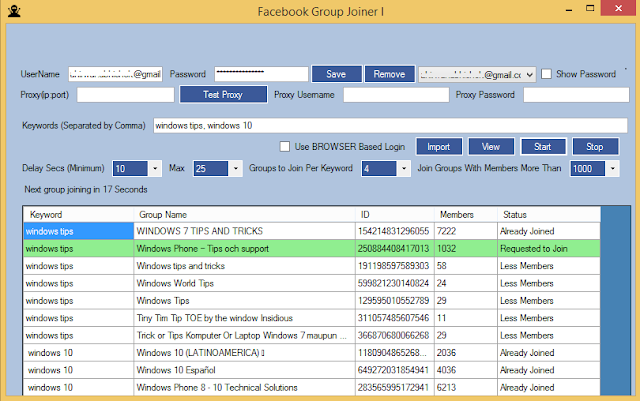Open the Members More Than dropdown

[612, 169]
